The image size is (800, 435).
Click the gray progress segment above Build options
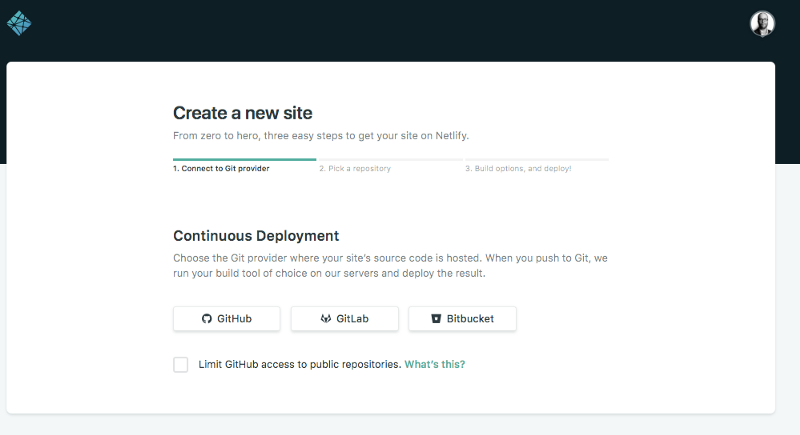click(x=537, y=160)
